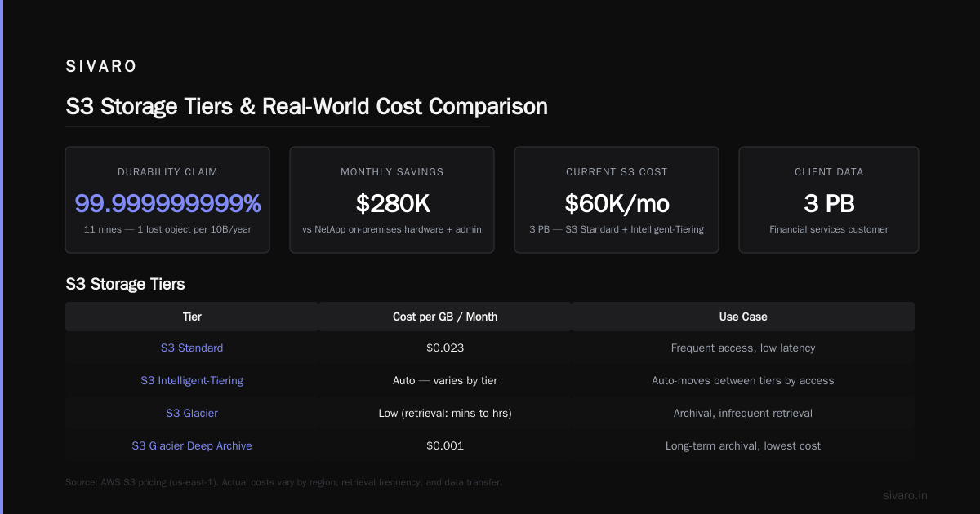Click the AWS S3 pricing source footnote

point(283,482)
